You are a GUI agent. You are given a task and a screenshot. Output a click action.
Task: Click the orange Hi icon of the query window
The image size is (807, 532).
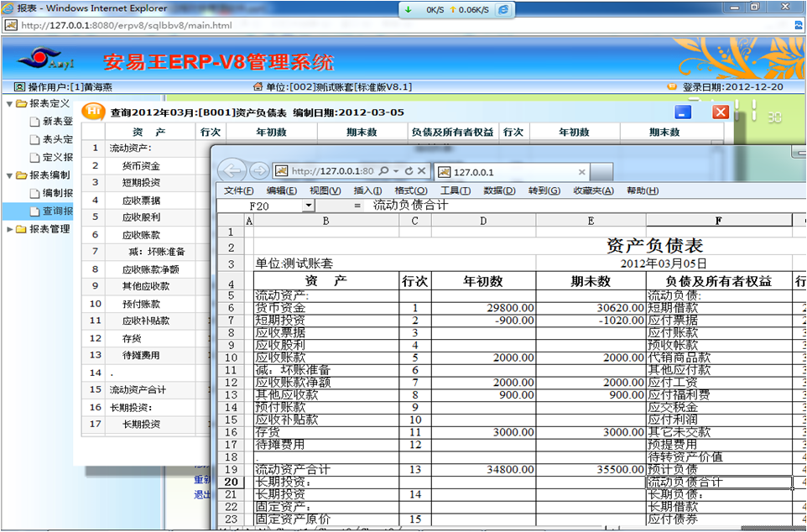[93, 112]
